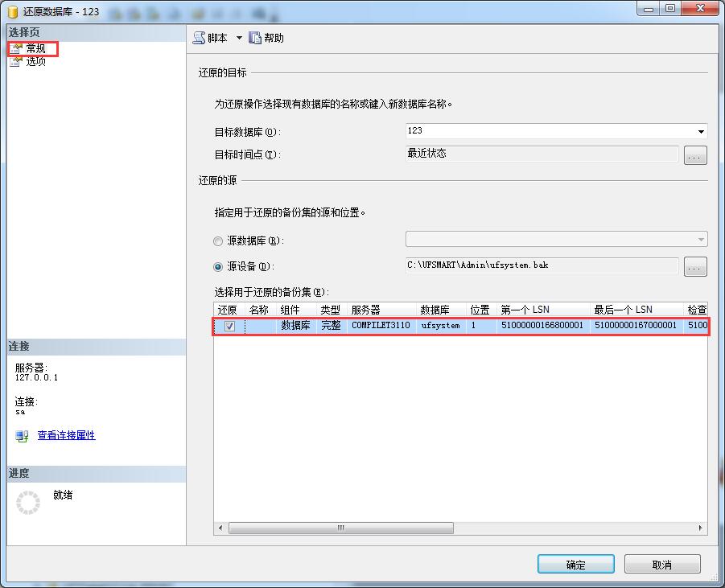Confirm with the 确定 button
Viewport: 725px width, 588px height.
(575, 565)
